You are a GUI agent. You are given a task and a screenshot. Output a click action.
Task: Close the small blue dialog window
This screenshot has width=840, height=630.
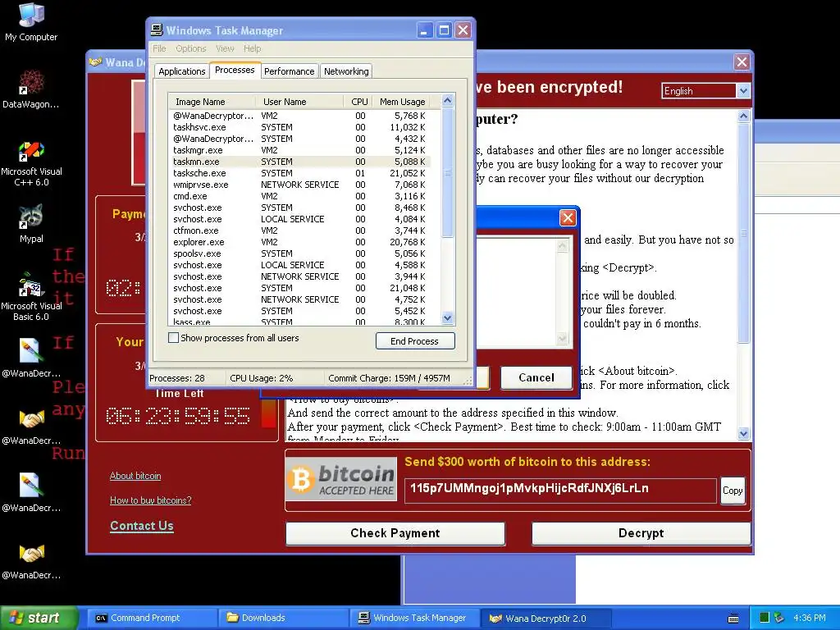click(x=568, y=217)
